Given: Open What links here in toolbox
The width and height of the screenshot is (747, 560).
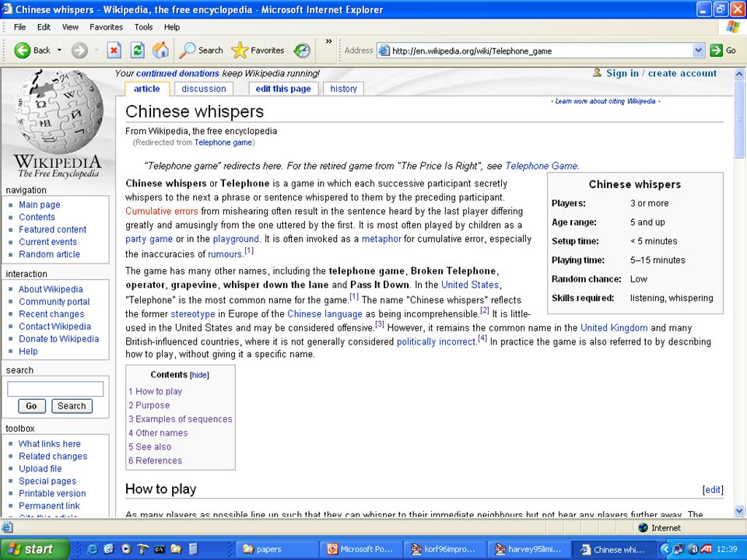Looking at the screenshot, I should pos(50,444).
